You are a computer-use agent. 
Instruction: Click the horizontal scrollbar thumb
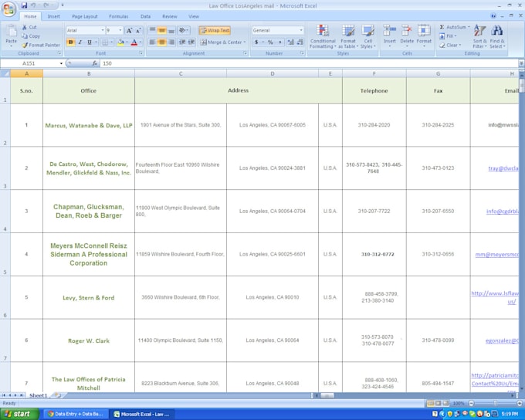pos(327,395)
